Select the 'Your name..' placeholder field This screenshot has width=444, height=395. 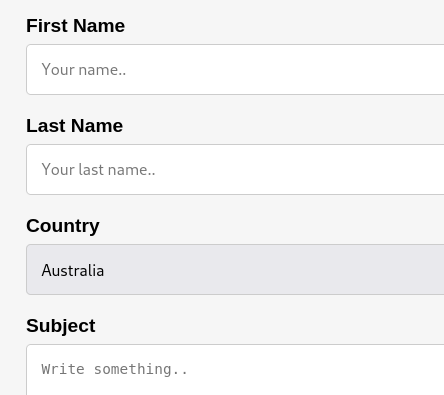[235, 69]
